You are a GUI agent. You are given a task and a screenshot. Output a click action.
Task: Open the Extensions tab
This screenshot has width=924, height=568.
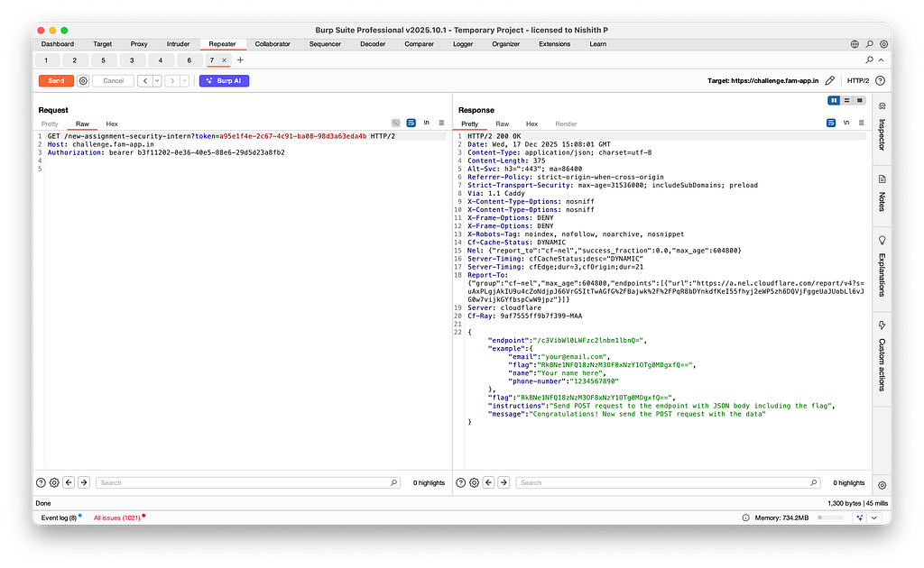(x=555, y=44)
